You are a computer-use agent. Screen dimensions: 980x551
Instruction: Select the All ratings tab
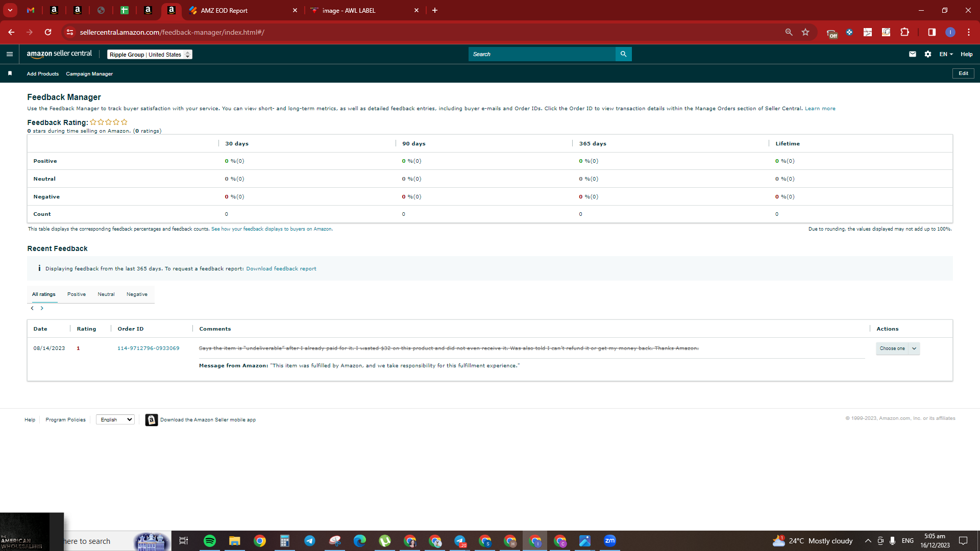[x=44, y=294]
